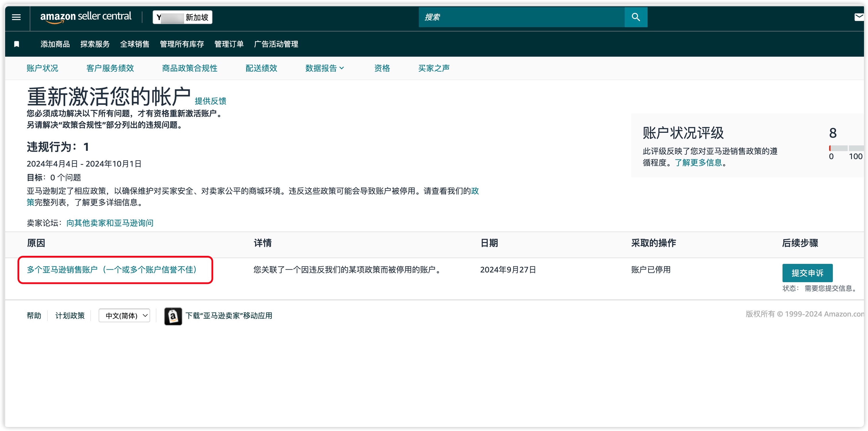Open 多个亚马逊销售账户 violation reason link
The image size is (868, 431).
tap(112, 270)
